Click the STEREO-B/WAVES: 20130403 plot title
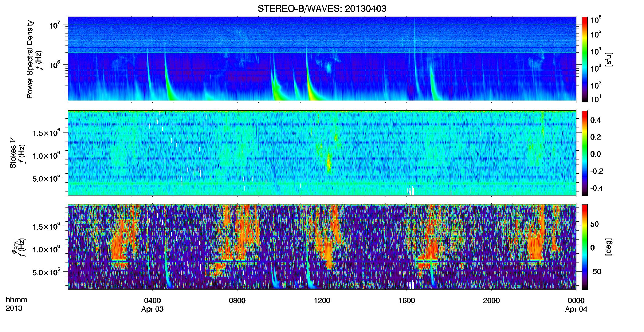The height and width of the screenshot is (332, 644). tap(322, 9)
